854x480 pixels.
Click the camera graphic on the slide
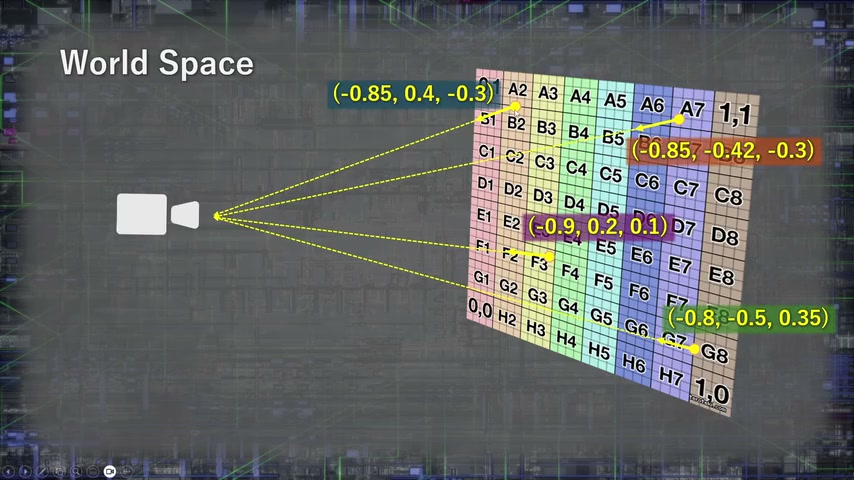click(x=158, y=214)
